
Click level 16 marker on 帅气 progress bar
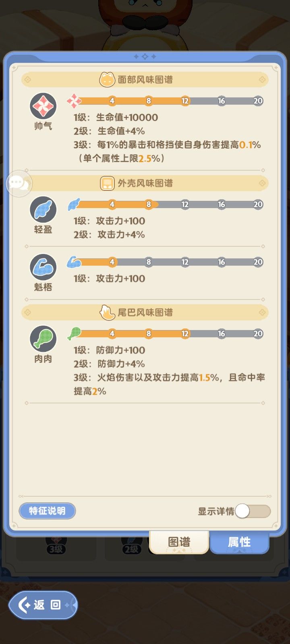click(x=222, y=101)
